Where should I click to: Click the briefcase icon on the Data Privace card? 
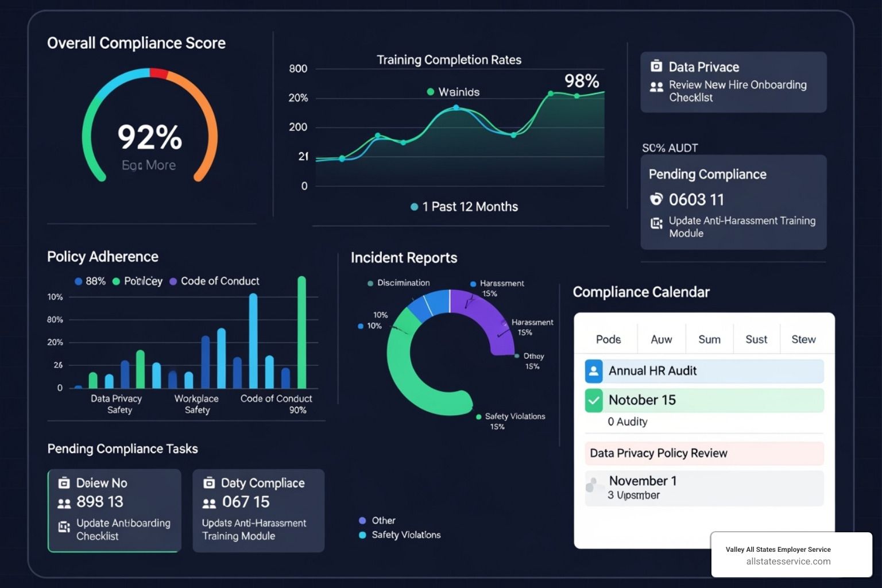656,67
